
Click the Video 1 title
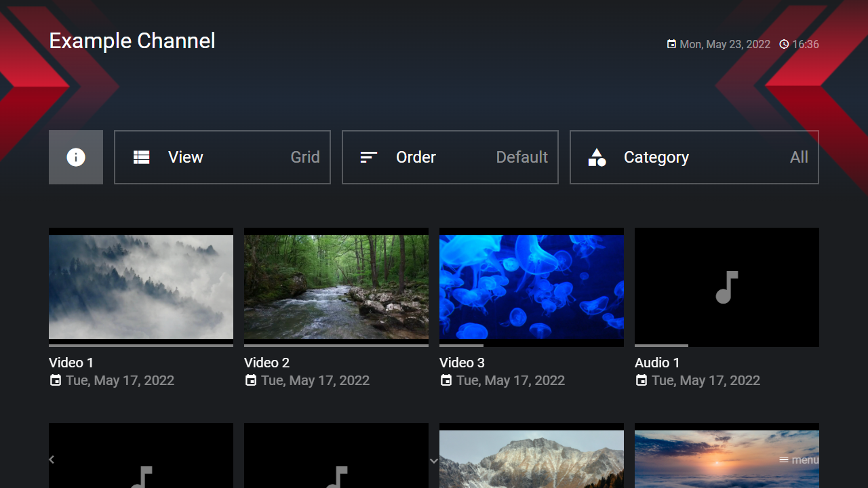pos(71,363)
